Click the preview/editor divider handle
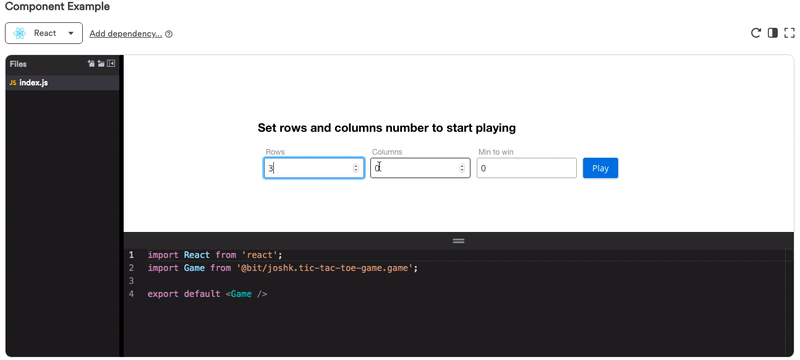Screen dimensions: 800x360 coord(458,241)
